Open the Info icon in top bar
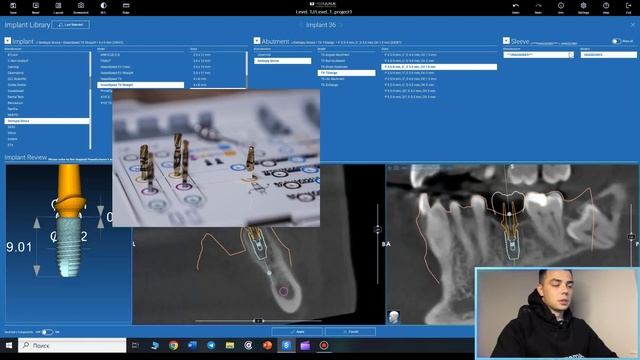 [561, 6]
